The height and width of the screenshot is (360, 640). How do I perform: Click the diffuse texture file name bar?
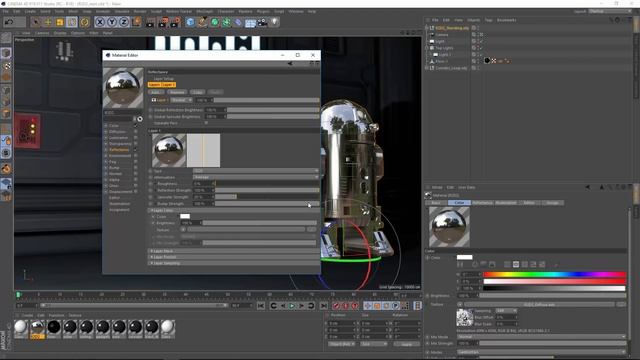point(540,304)
